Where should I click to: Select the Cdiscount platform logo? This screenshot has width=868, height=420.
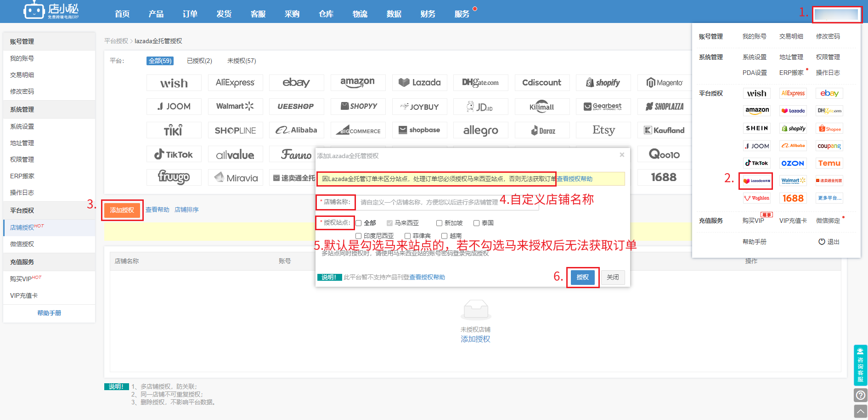pyautogui.click(x=542, y=83)
